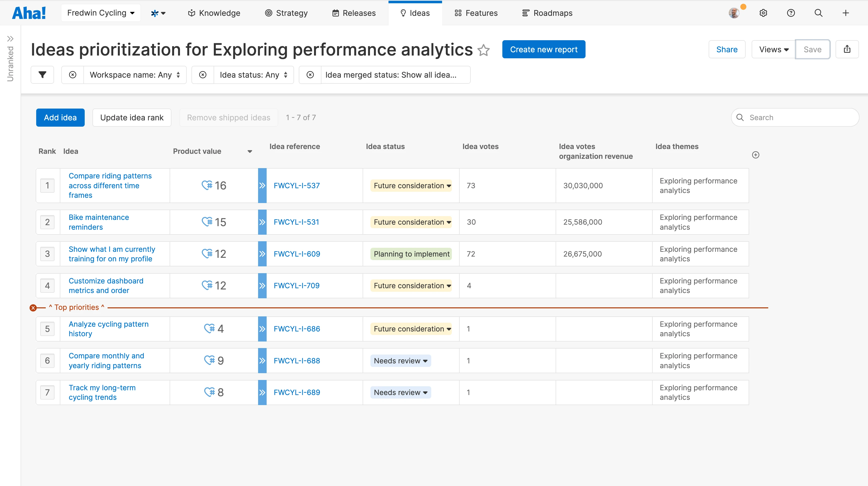
Task: Click the add column plus icon
Action: point(755,155)
